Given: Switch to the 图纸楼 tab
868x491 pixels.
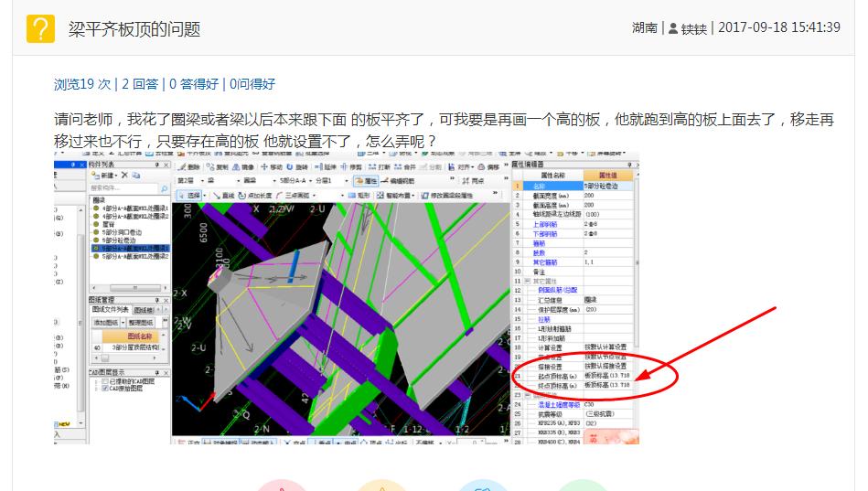Looking at the screenshot, I should click(x=144, y=310).
